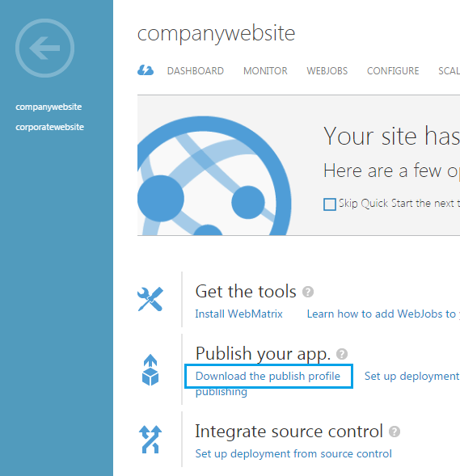Click the Publish your app box icon

click(150, 370)
